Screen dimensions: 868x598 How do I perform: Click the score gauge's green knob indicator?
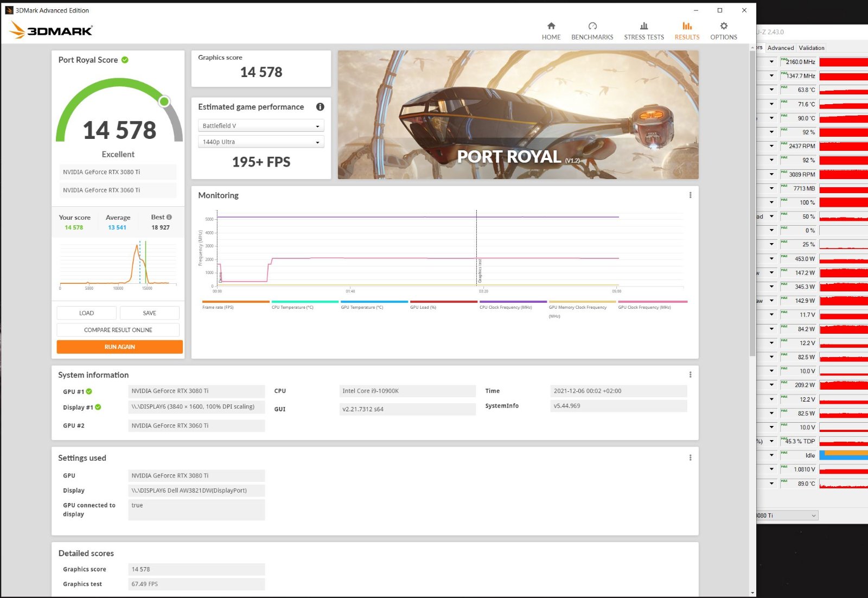[x=164, y=101]
